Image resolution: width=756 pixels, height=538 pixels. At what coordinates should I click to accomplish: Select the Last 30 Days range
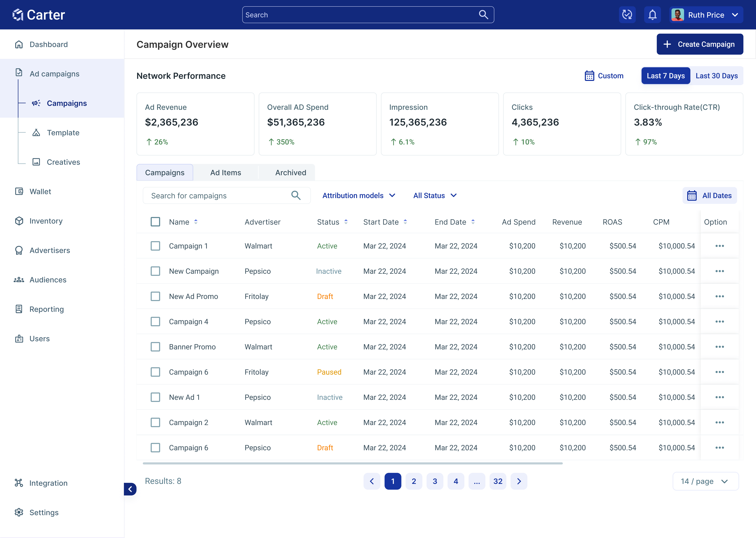point(716,76)
